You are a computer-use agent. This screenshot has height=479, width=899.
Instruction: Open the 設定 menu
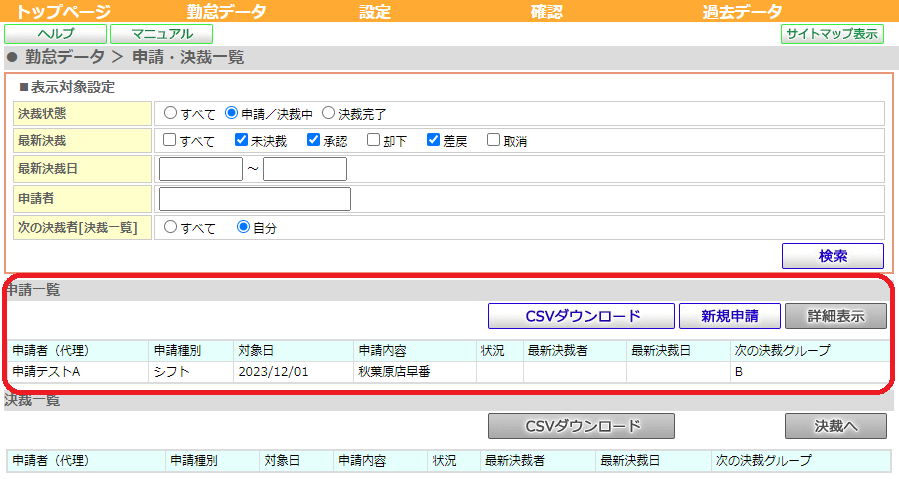click(x=375, y=11)
